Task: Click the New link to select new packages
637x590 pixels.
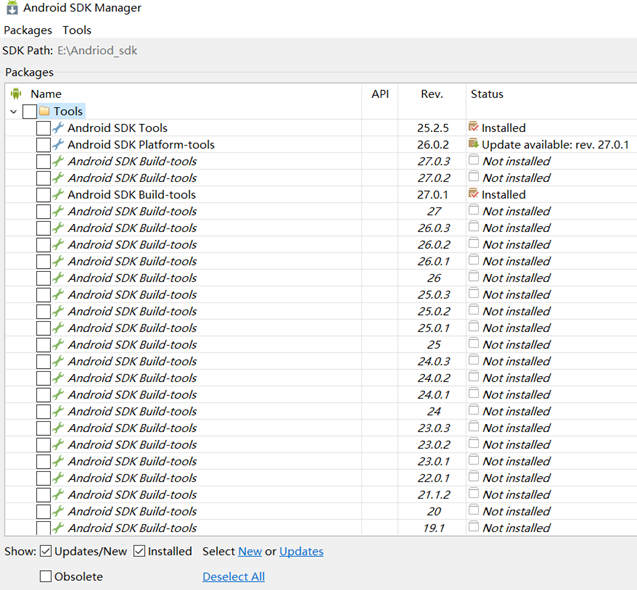Action: (250, 551)
